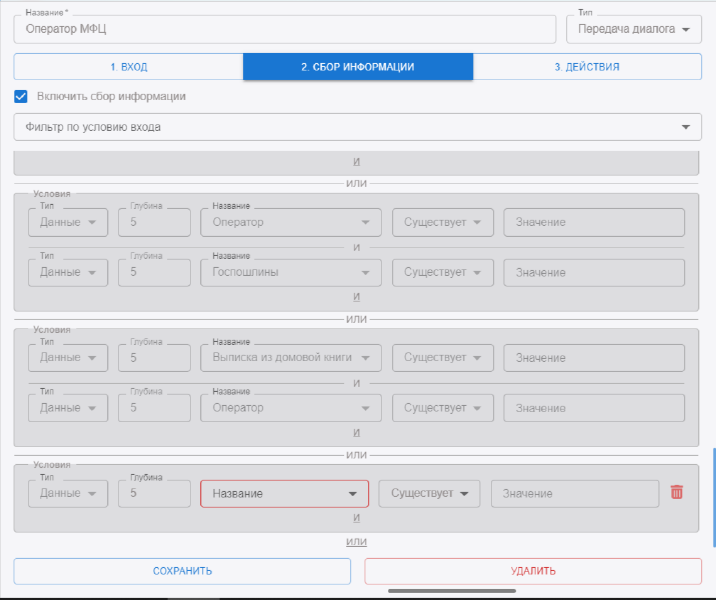Image resolution: width=716 pixels, height=600 pixels.
Task: Open "Существует" dropdown in the last condition row
Action: (429, 494)
